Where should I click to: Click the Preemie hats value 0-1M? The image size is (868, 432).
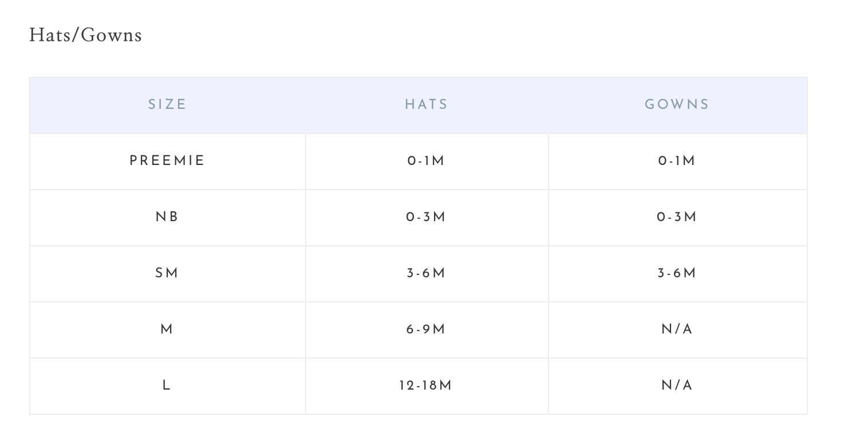point(427,161)
